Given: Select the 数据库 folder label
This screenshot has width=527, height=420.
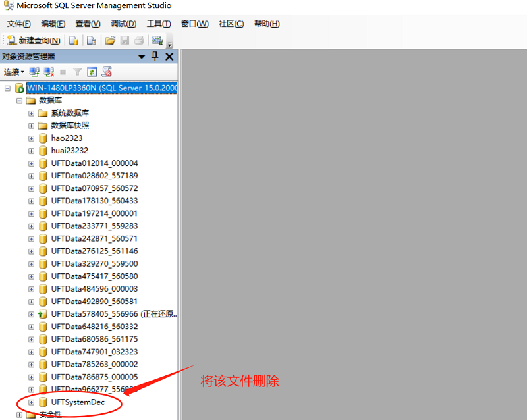Looking at the screenshot, I should click(51, 101).
